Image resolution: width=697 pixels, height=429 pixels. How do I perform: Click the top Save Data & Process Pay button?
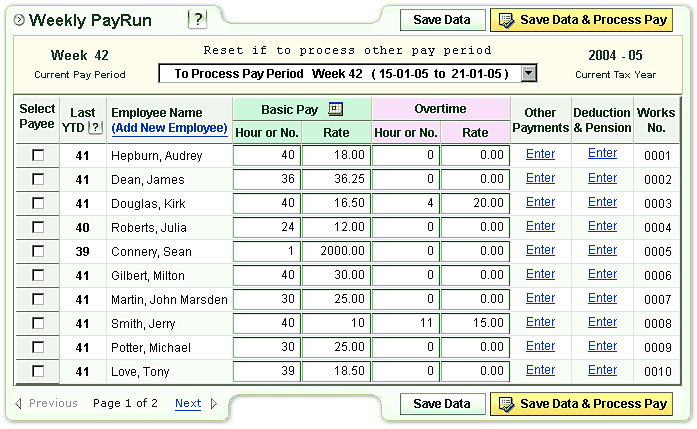click(581, 20)
